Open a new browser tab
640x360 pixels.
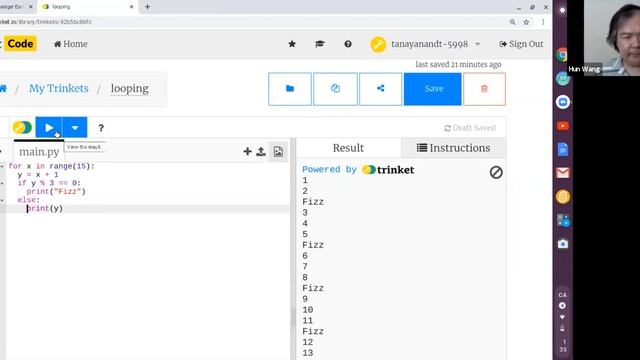[x=147, y=7]
